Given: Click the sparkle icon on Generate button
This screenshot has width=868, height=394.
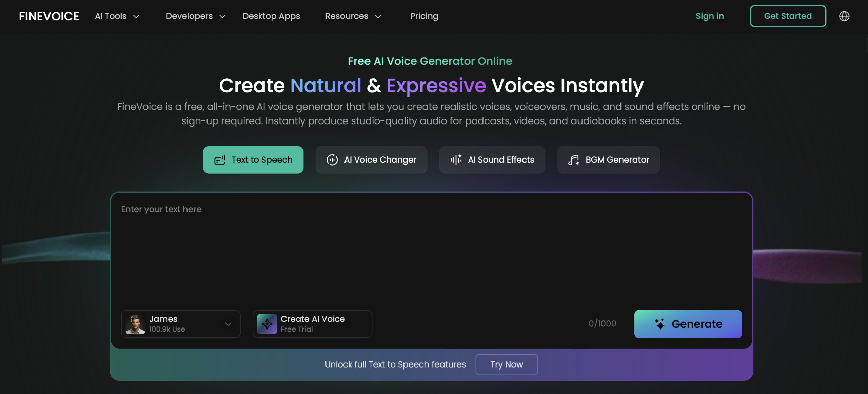Looking at the screenshot, I should [x=659, y=324].
